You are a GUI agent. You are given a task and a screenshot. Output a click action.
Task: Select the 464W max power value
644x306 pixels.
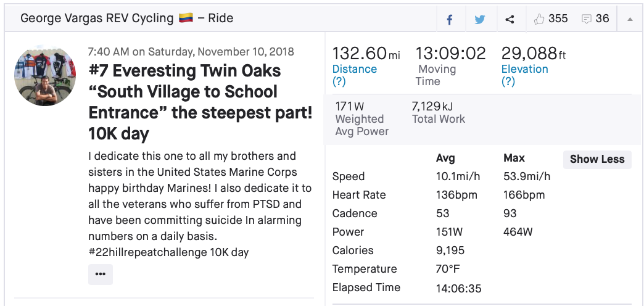518,232
